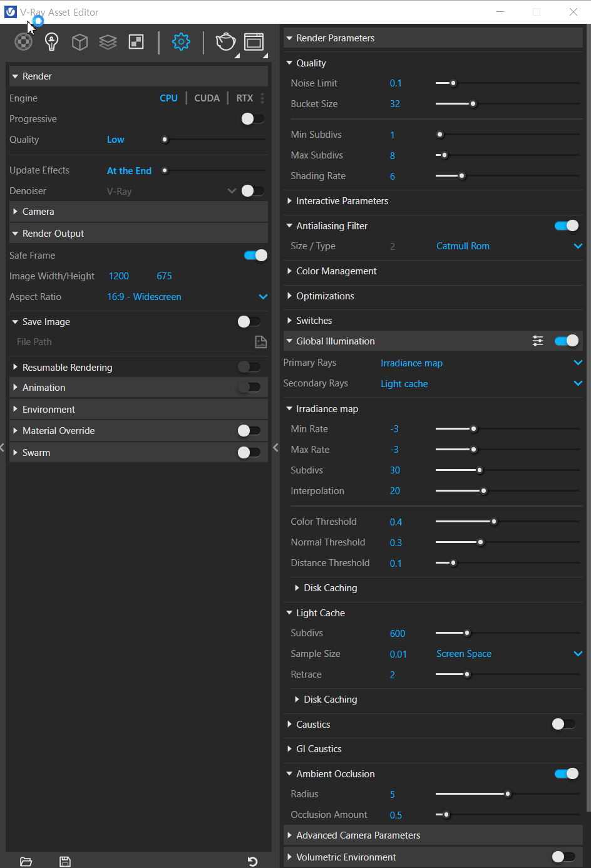
Task: Revert to default settings icon
Action: (x=252, y=862)
